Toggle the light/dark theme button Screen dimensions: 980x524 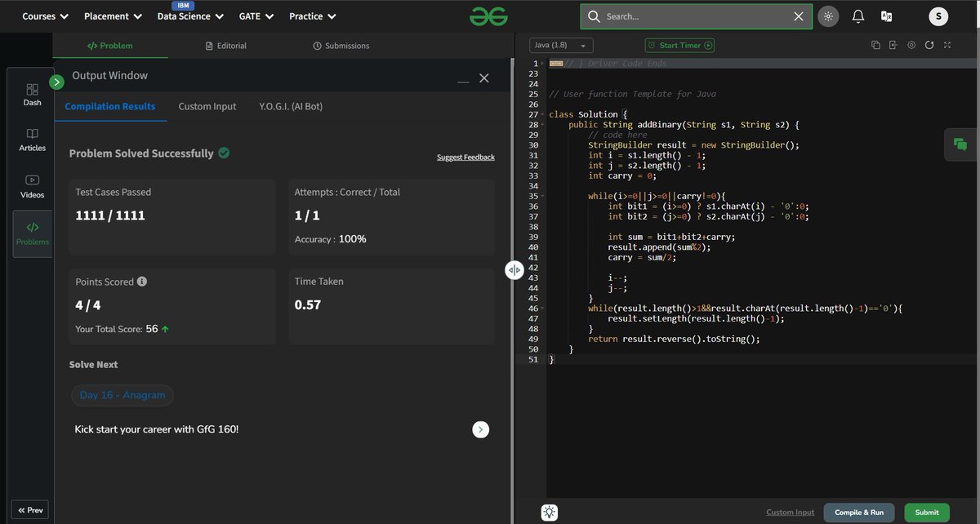(828, 16)
